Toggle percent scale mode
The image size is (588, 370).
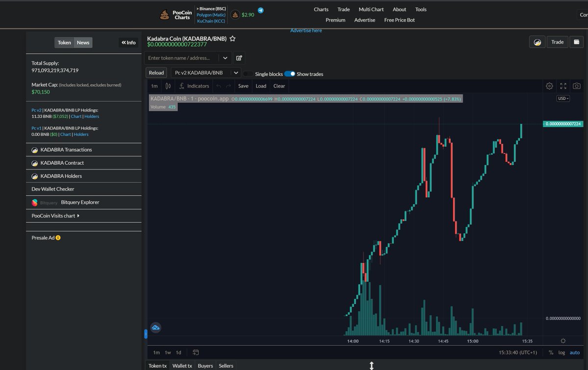click(x=551, y=352)
